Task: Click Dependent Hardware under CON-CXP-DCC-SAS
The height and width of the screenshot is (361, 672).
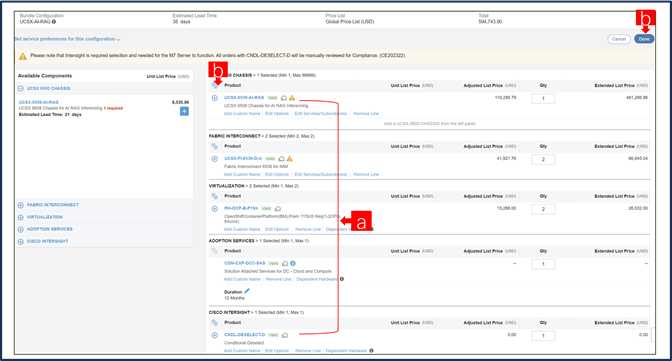Action: 317,279
